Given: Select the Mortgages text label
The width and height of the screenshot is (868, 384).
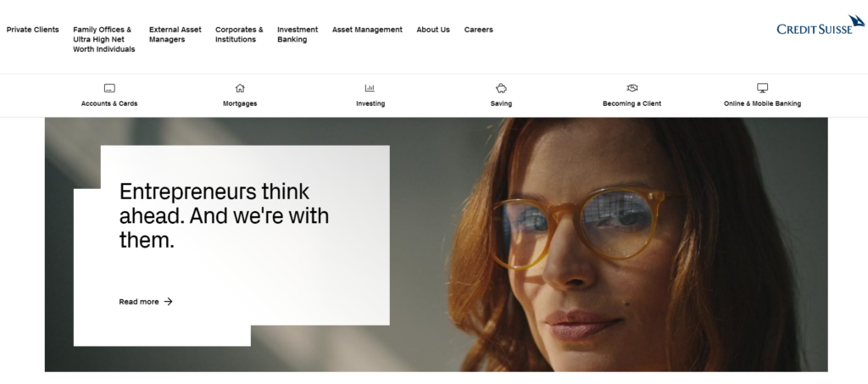Looking at the screenshot, I should pos(240,103).
